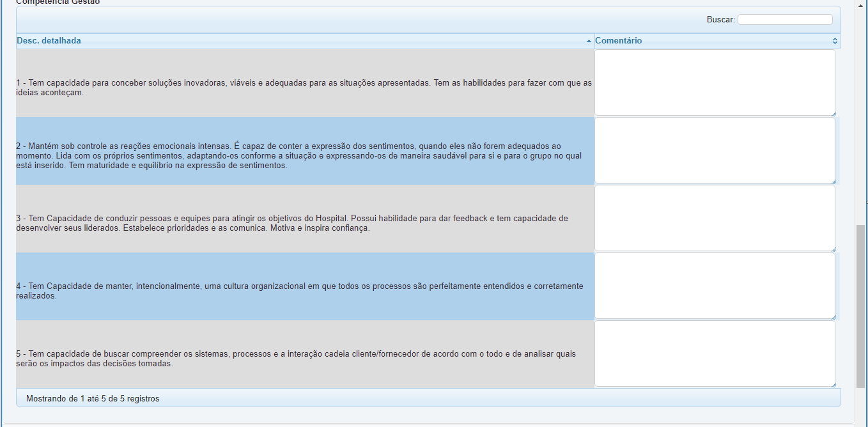Click resize handle of item 1 comment box
This screenshot has width=868, height=427.
pyautogui.click(x=832, y=113)
